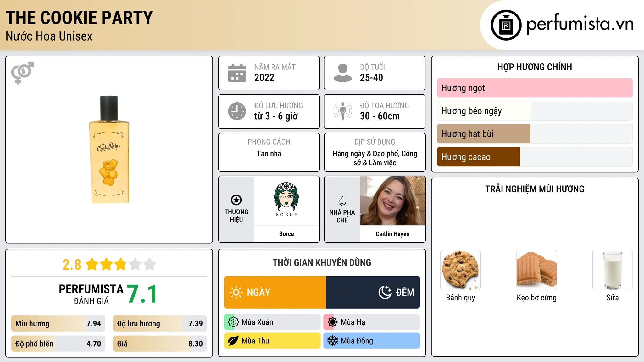The image size is (644, 362).
Task: Click the first gold rating star
Action: tap(92, 264)
